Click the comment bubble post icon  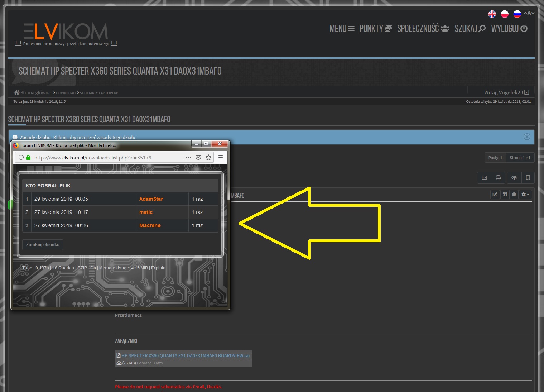(x=514, y=195)
